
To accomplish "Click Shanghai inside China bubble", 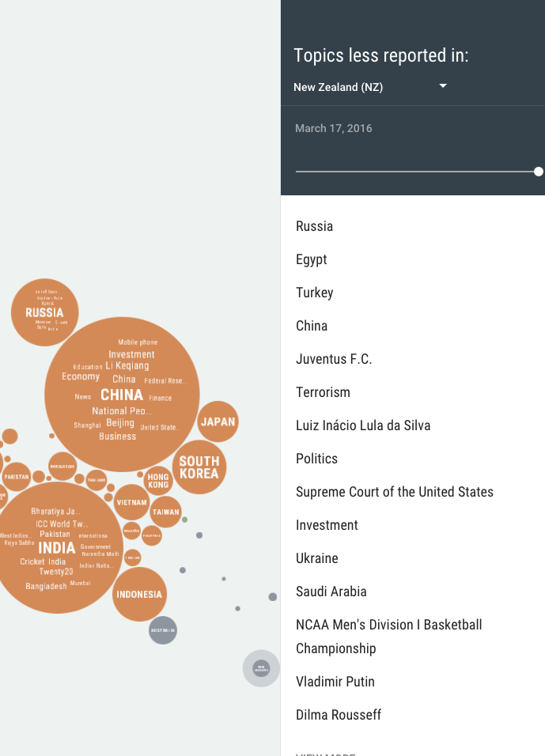I will pyautogui.click(x=87, y=425).
